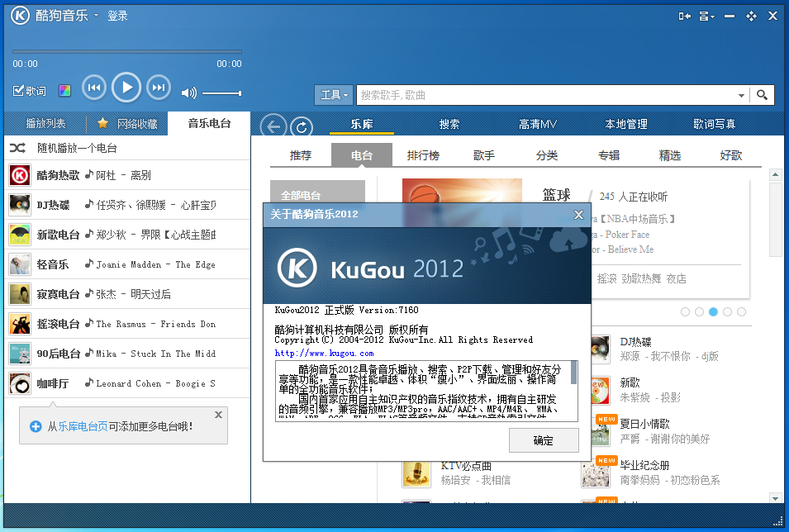
Task: Select the 推荐 sub-tab
Action: click(301, 155)
